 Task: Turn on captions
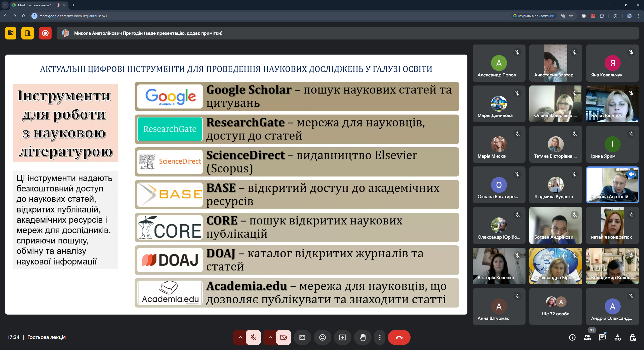click(302, 337)
